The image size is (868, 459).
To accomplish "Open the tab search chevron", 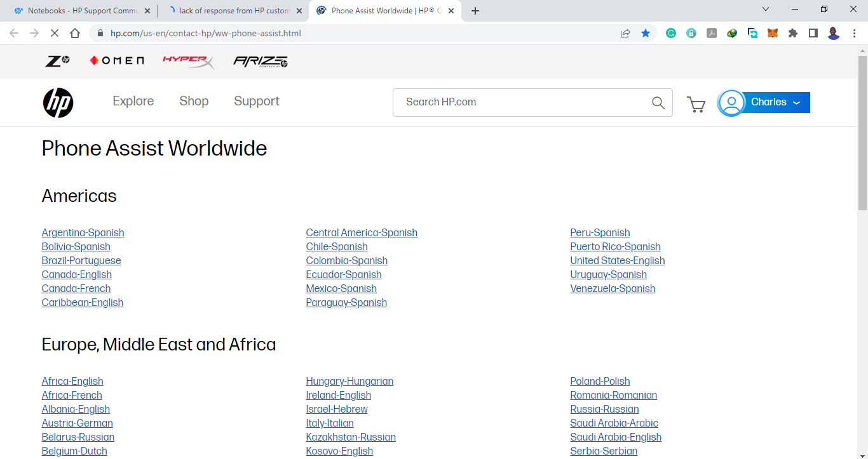I will pos(766,9).
